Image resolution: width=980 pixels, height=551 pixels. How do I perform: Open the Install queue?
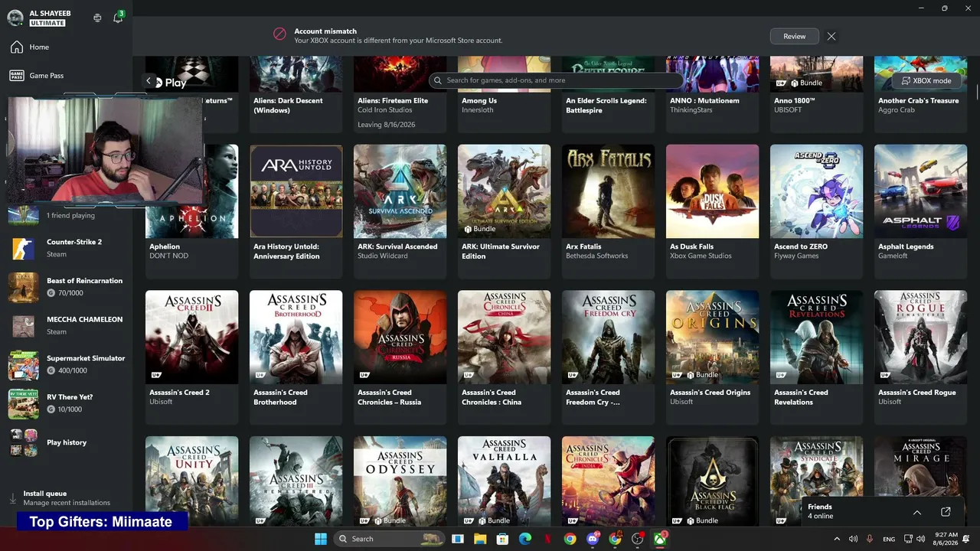[66, 498]
